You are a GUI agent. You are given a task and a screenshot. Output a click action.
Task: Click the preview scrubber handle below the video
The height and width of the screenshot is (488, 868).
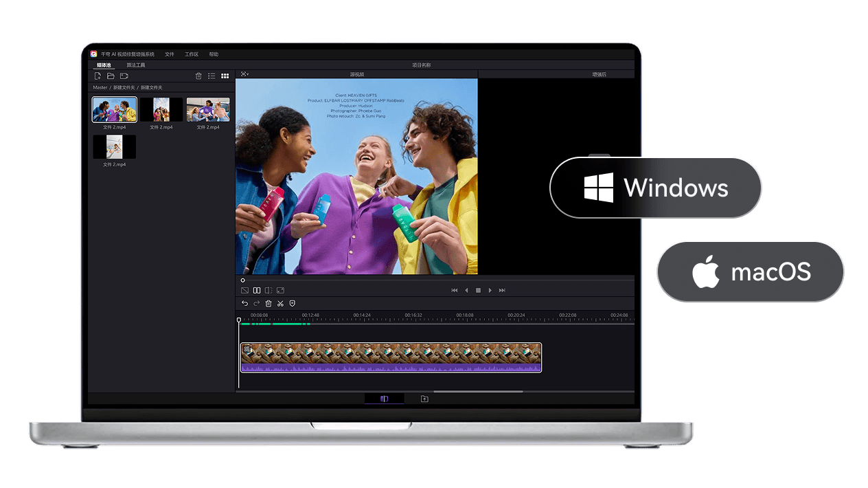242,280
